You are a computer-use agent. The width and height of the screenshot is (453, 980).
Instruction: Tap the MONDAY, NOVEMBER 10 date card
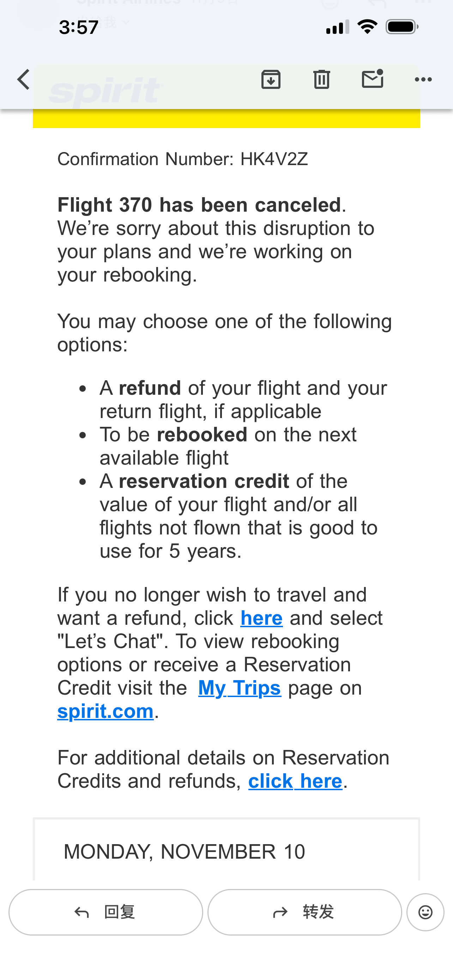(x=185, y=851)
